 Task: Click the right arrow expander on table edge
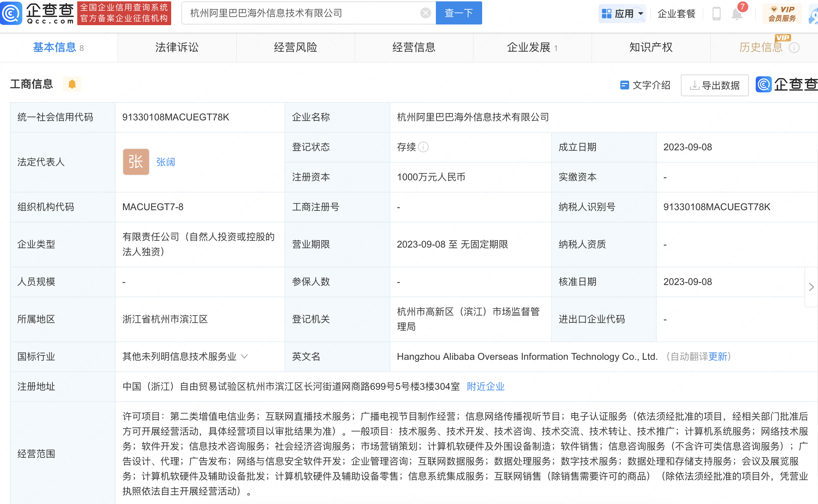click(x=811, y=287)
